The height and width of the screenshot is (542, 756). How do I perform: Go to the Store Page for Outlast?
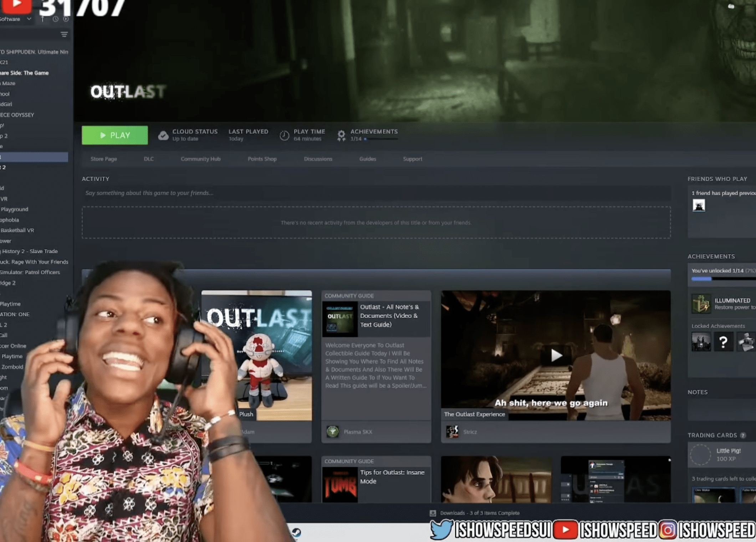click(103, 159)
